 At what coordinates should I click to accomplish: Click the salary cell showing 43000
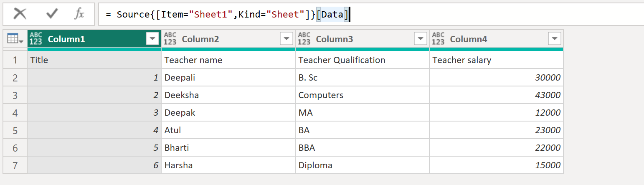(x=496, y=95)
